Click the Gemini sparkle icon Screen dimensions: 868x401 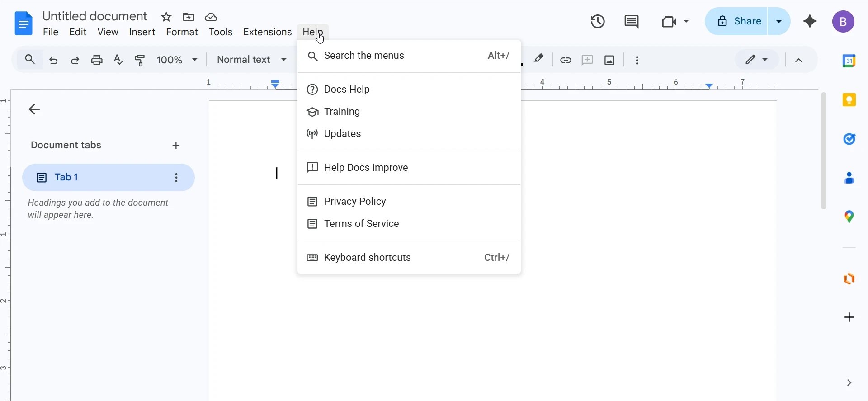810,21
